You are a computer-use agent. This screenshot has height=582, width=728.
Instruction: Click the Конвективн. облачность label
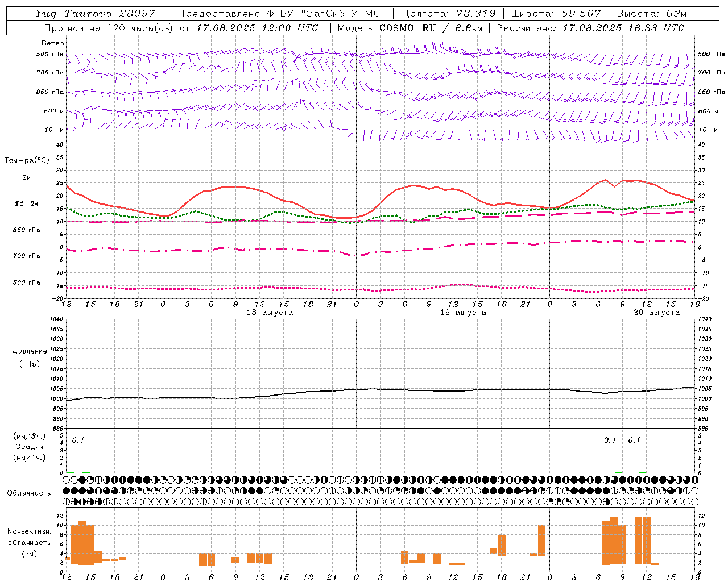[x=29, y=537]
